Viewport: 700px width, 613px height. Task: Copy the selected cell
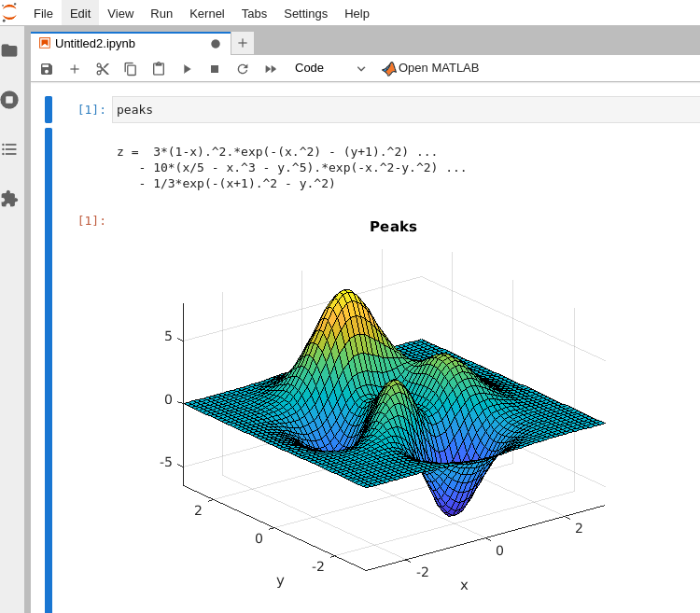click(x=131, y=68)
